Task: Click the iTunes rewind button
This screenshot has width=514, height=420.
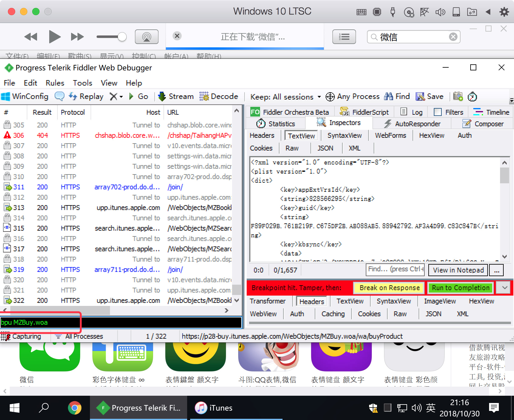Action: click(x=31, y=37)
